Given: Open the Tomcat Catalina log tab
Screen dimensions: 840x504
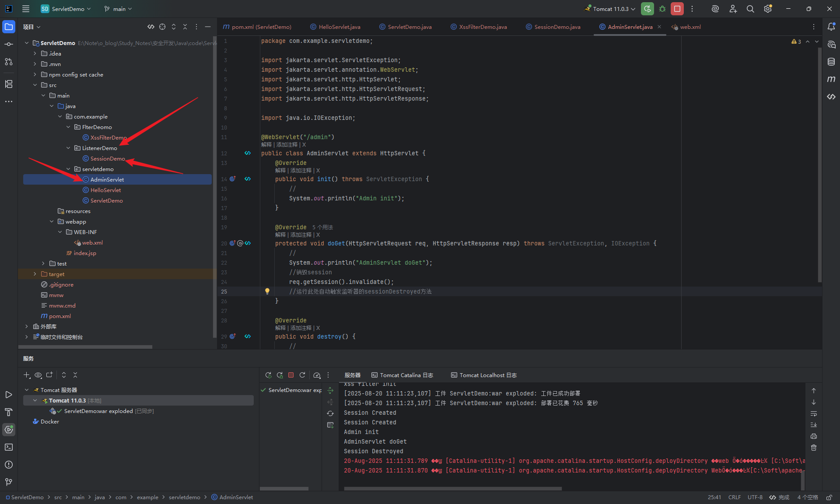Looking at the screenshot, I should (402, 375).
